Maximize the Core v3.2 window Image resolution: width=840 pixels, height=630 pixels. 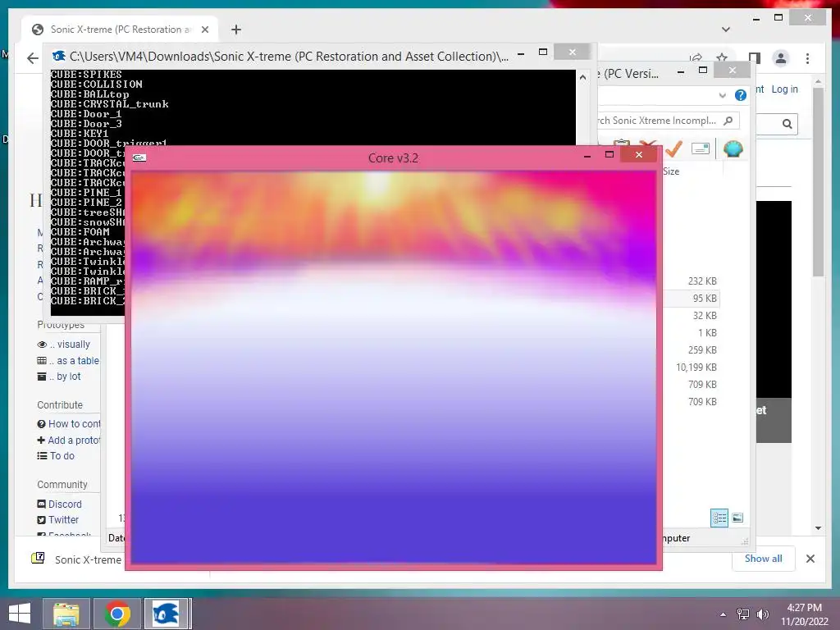point(609,155)
